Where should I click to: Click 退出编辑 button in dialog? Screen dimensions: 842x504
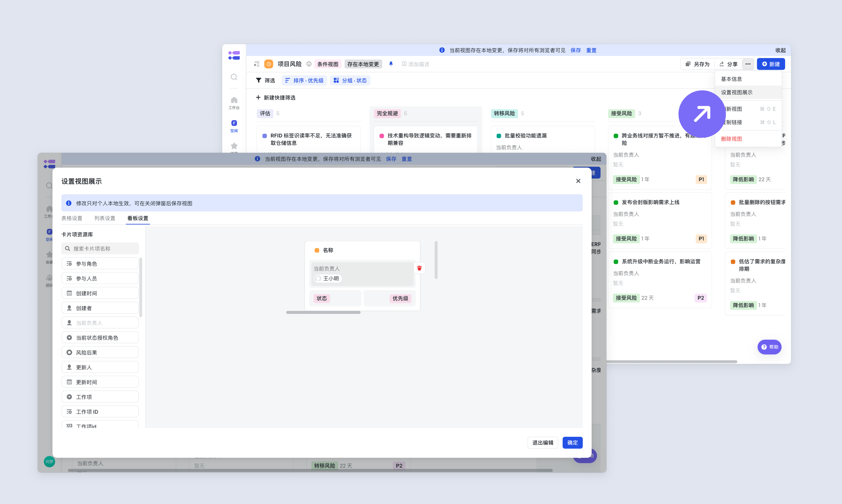pyautogui.click(x=543, y=443)
